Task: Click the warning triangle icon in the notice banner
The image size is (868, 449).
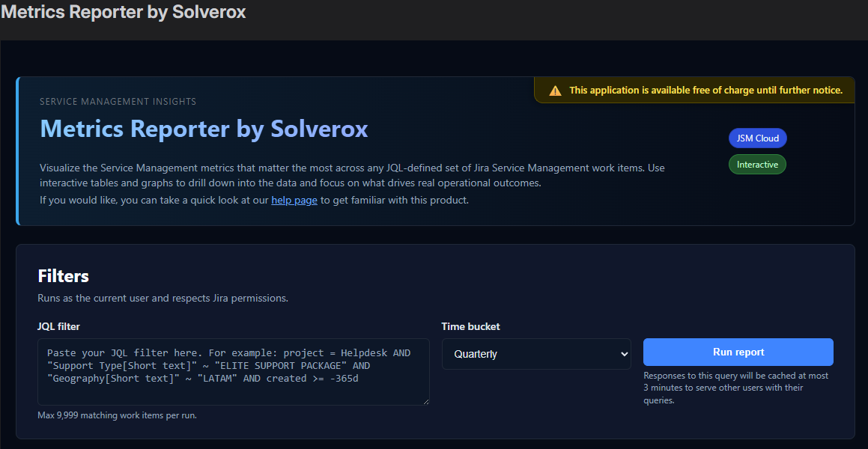Action: click(555, 90)
